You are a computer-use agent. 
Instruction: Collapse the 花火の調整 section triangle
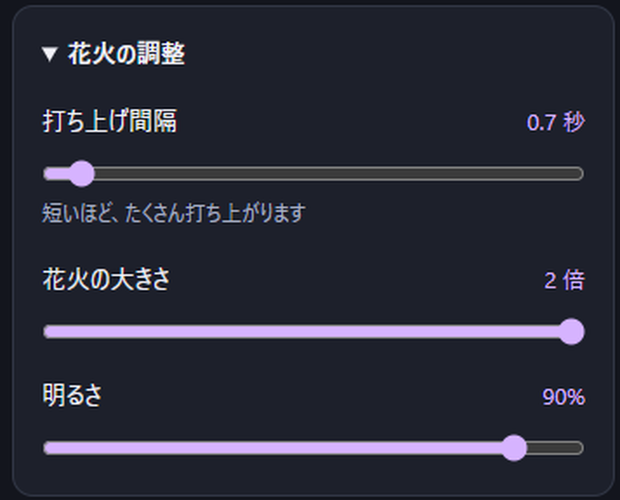click(x=50, y=54)
